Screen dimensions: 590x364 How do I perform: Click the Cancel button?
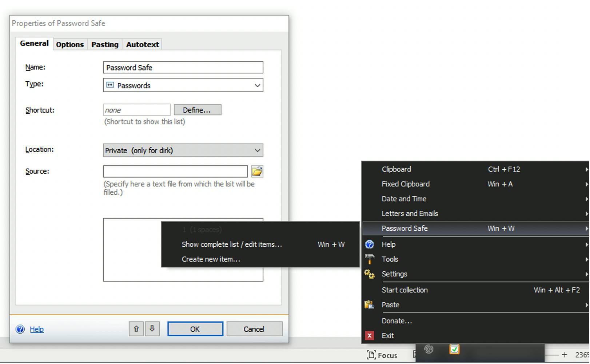254,329
